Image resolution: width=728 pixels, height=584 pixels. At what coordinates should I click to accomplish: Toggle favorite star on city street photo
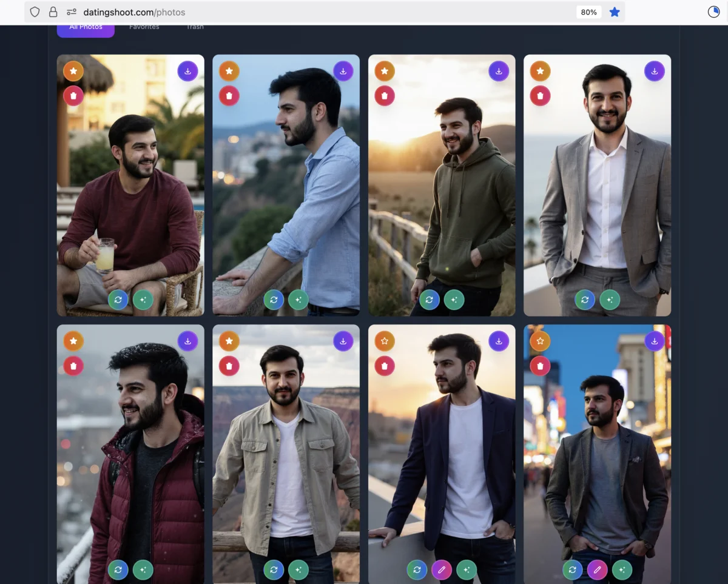(540, 341)
